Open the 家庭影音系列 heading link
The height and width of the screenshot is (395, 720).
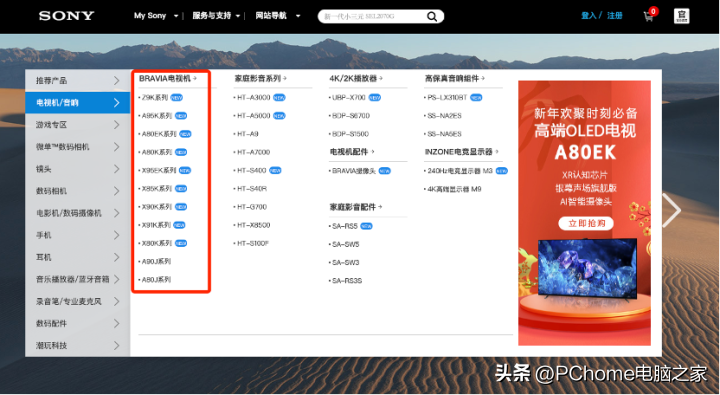260,79
